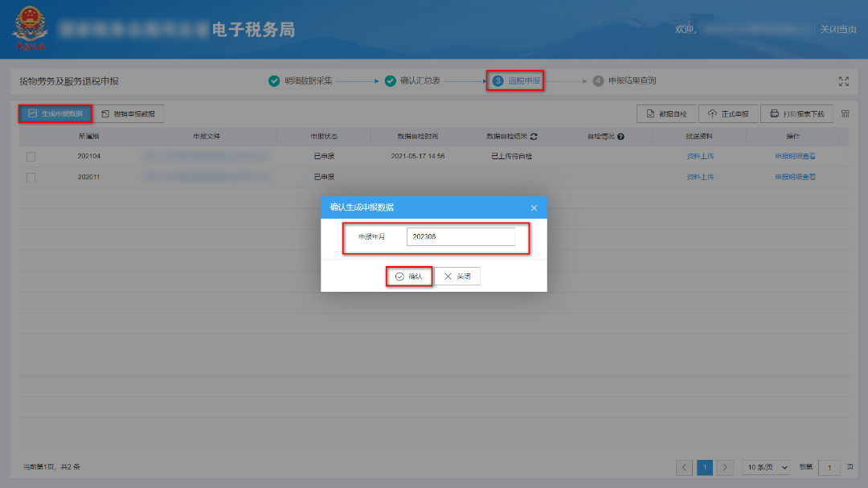Viewport: 868px width, 488px height.
Task: Click the 撤销申报数据 button
Action: click(129, 113)
